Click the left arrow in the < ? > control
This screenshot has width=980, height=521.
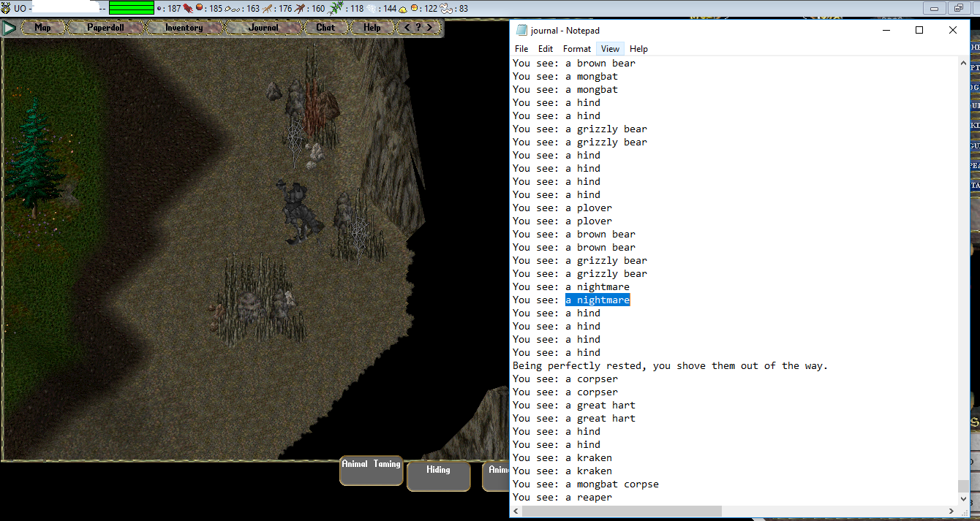coord(407,28)
